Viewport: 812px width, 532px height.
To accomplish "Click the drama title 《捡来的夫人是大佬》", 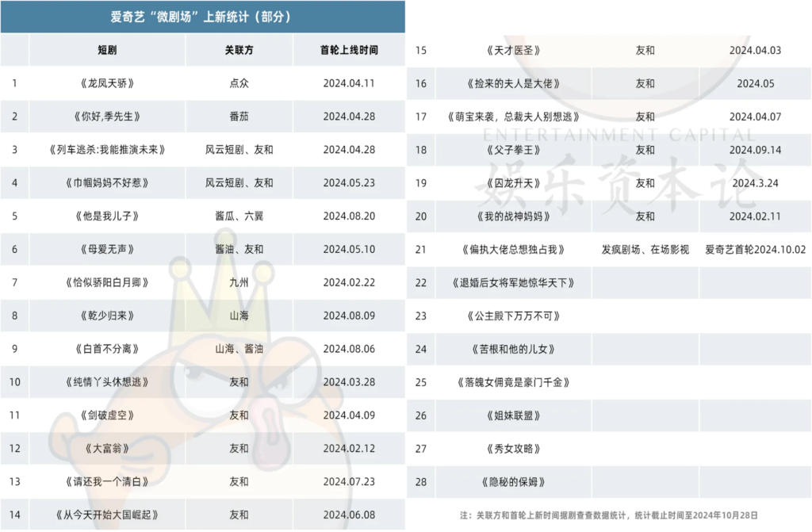I will pos(513,83).
